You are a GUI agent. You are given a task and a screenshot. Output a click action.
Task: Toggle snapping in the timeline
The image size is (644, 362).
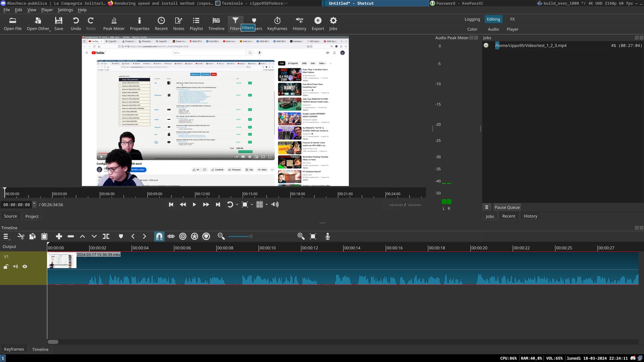(x=159, y=236)
